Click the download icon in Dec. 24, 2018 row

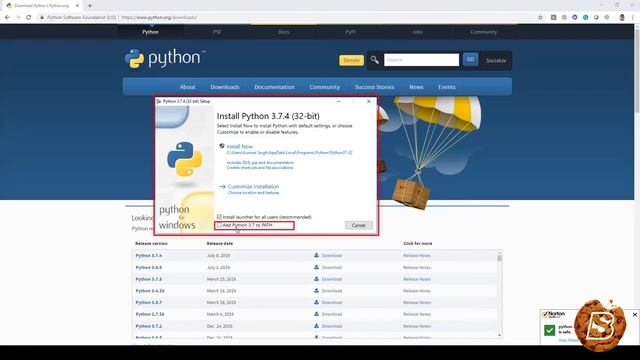tap(316, 326)
